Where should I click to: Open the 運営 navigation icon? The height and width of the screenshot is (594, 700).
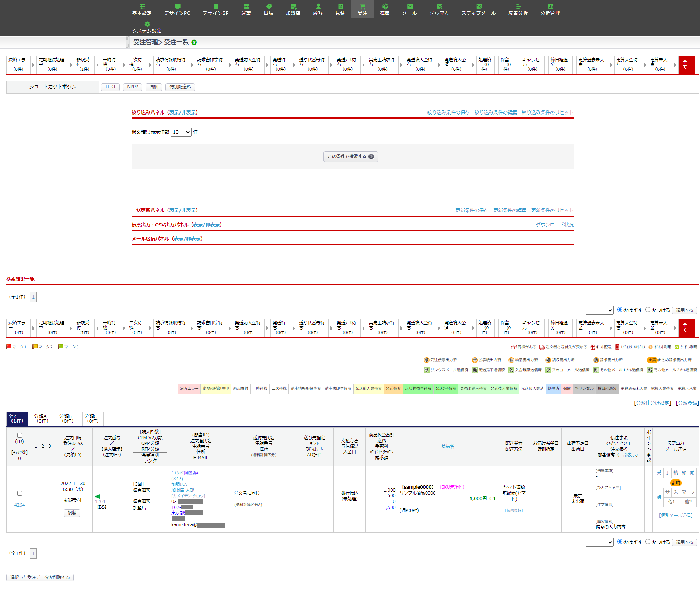point(246,6)
